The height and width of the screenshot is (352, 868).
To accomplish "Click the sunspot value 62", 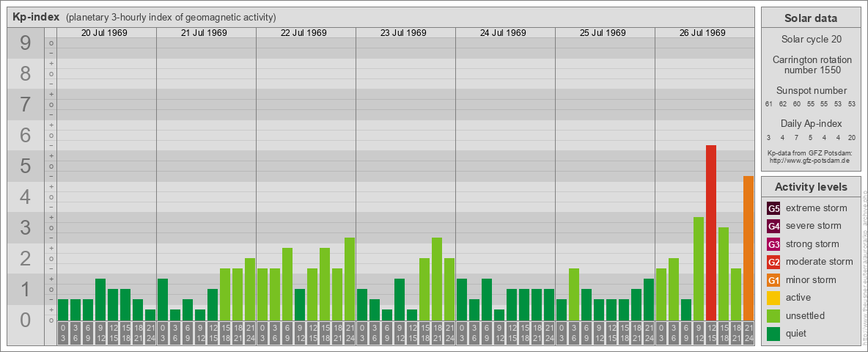I will (783, 104).
